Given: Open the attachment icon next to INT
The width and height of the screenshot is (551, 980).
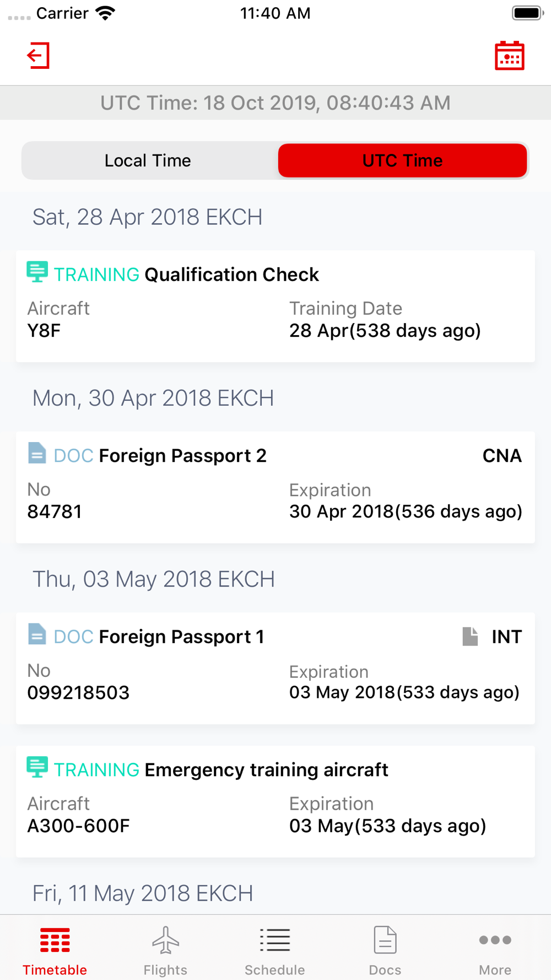Looking at the screenshot, I should (x=470, y=636).
